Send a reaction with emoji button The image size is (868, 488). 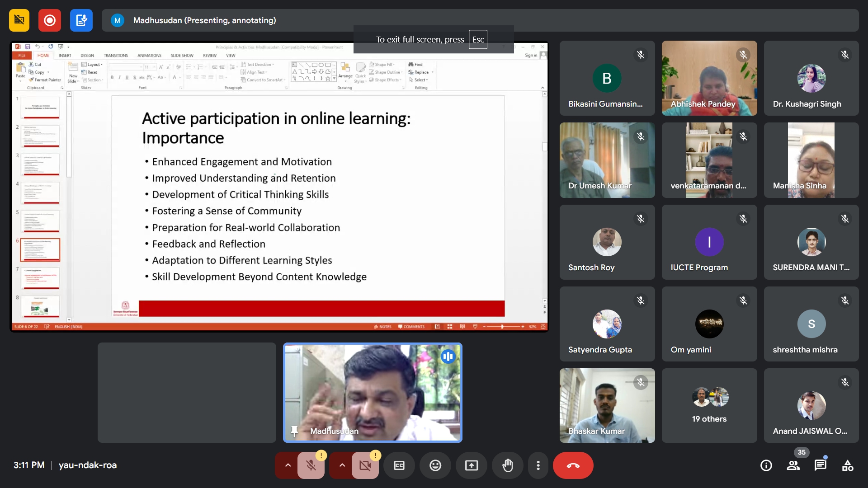pyautogui.click(x=435, y=465)
